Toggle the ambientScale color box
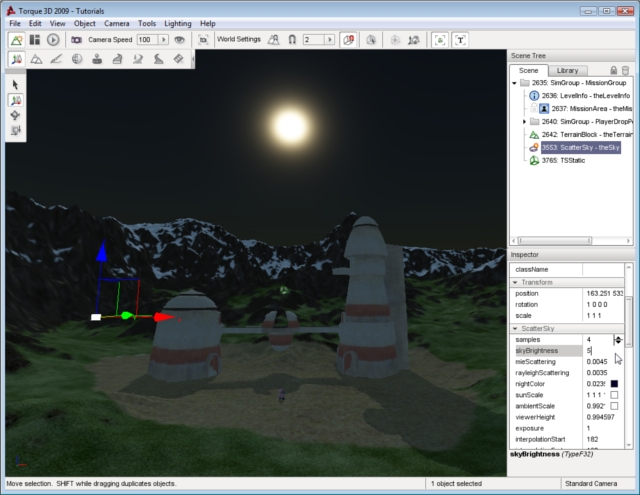This screenshot has height=495, width=640. (x=614, y=407)
